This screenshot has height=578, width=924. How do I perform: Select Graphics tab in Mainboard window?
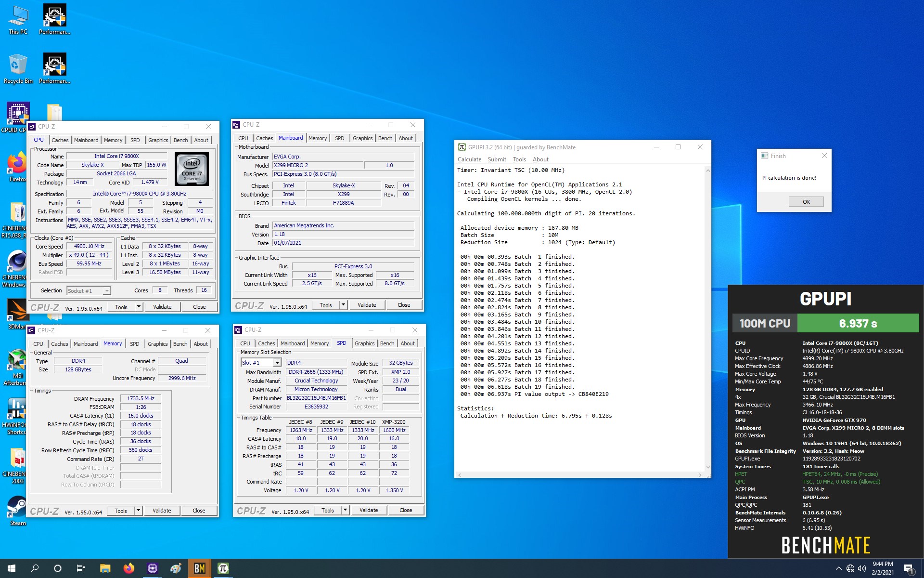click(363, 138)
